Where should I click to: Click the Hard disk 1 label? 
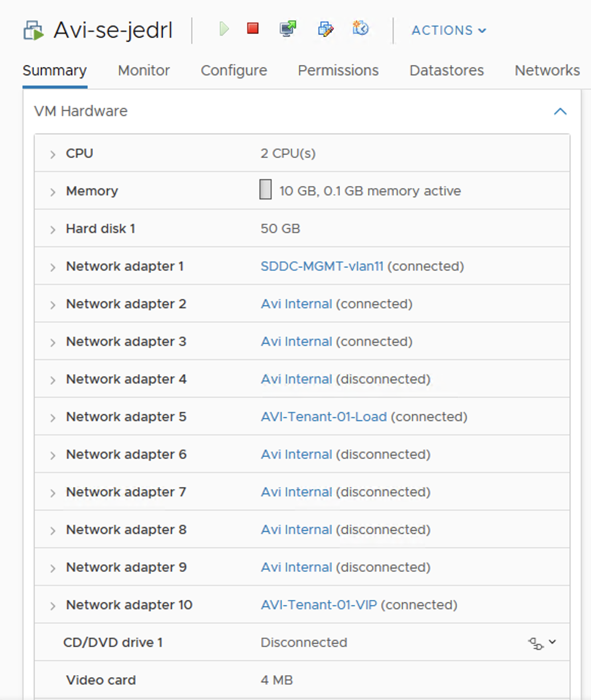point(101,228)
